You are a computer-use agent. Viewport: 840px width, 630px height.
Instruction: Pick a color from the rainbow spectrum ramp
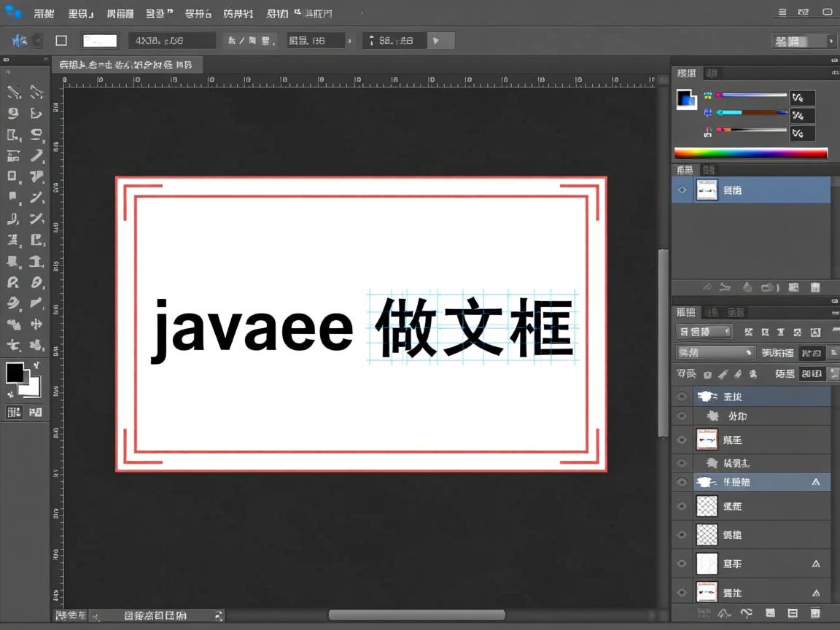pyautogui.click(x=751, y=152)
